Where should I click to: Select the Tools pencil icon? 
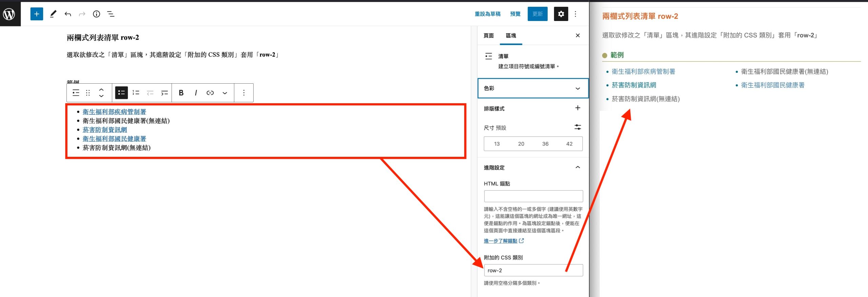53,14
